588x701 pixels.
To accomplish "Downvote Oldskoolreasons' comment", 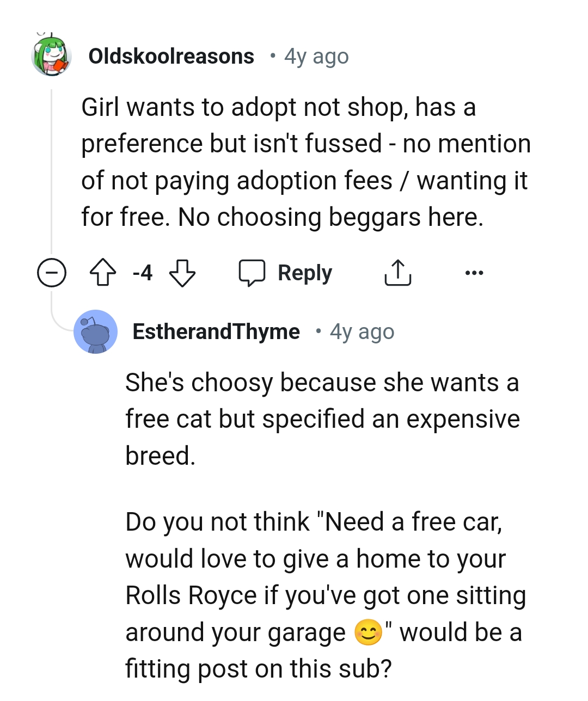I will pyautogui.click(x=183, y=273).
